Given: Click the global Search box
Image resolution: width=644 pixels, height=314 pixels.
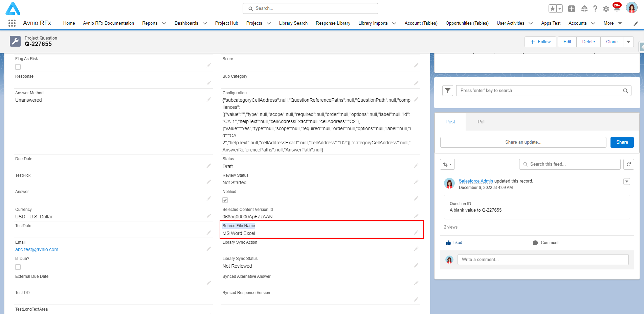Looking at the screenshot, I should coord(310,8).
